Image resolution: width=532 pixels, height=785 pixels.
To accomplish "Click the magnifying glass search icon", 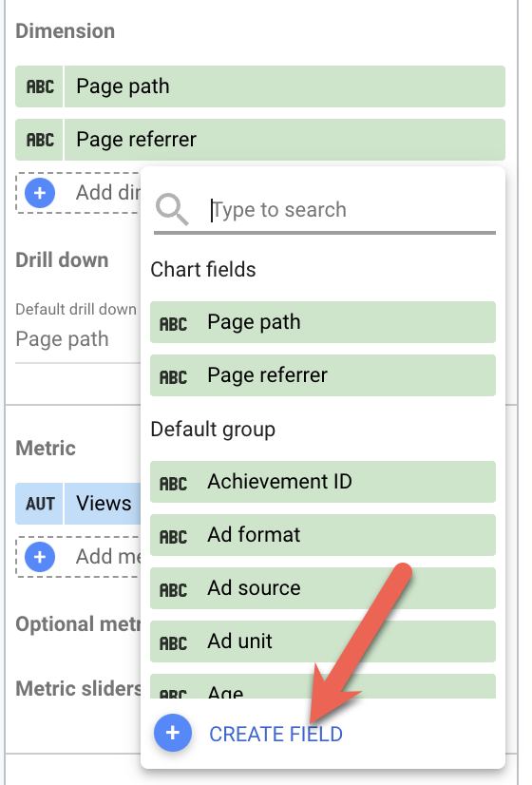I will tap(172, 210).
